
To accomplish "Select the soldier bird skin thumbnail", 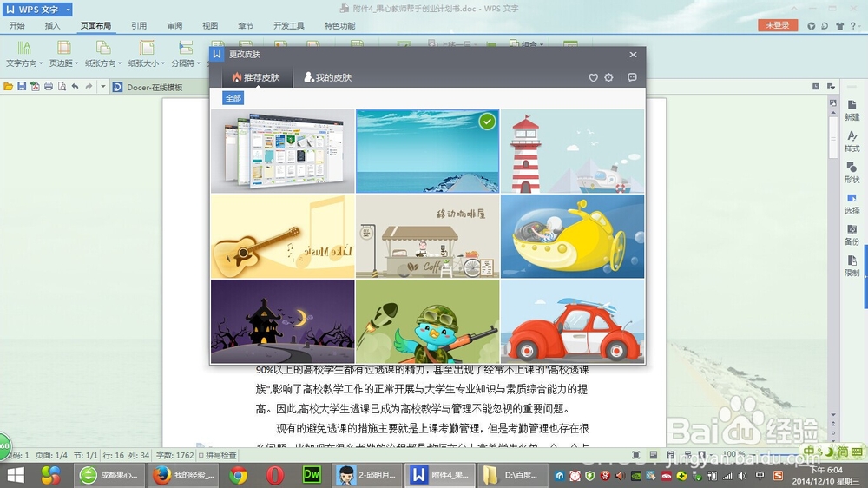I will pos(427,321).
